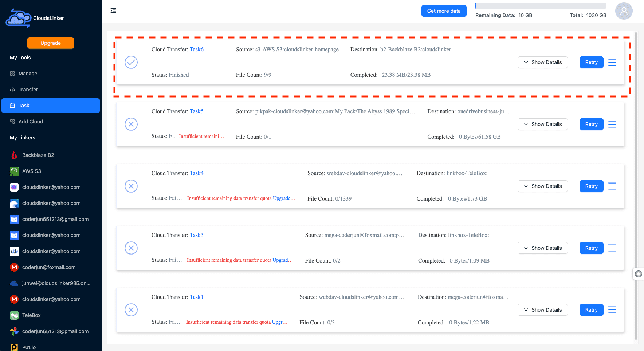The image size is (644, 351).
Task: Open the hamburger menu for Task6
Action: click(612, 62)
